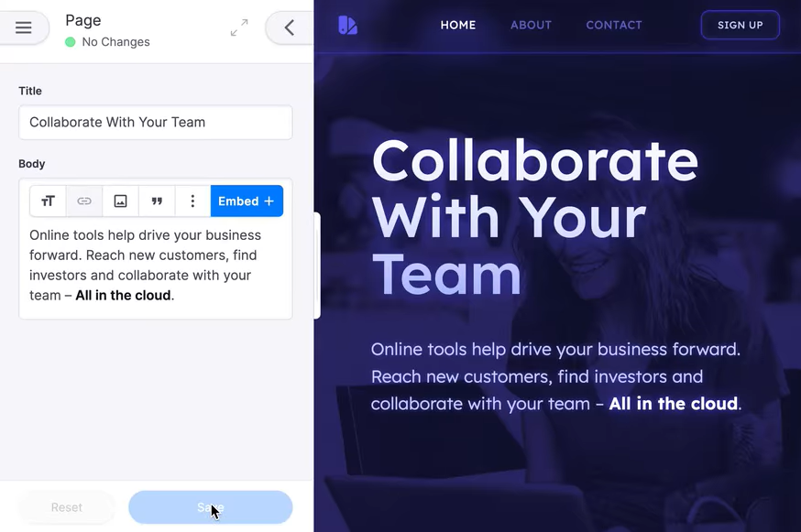Open the CONTACT nav link

(613, 25)
